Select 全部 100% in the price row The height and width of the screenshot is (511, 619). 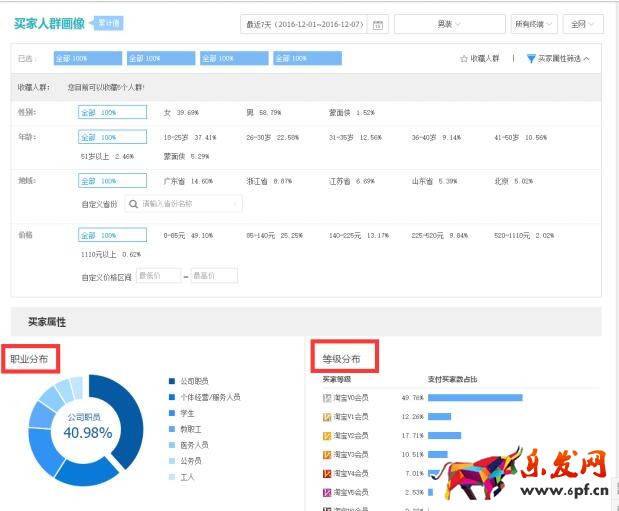point(112,235)
